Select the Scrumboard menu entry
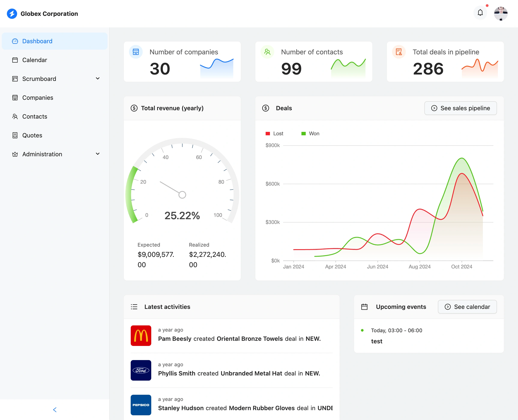This screenshot has height=420, width=518. point(39,79)
